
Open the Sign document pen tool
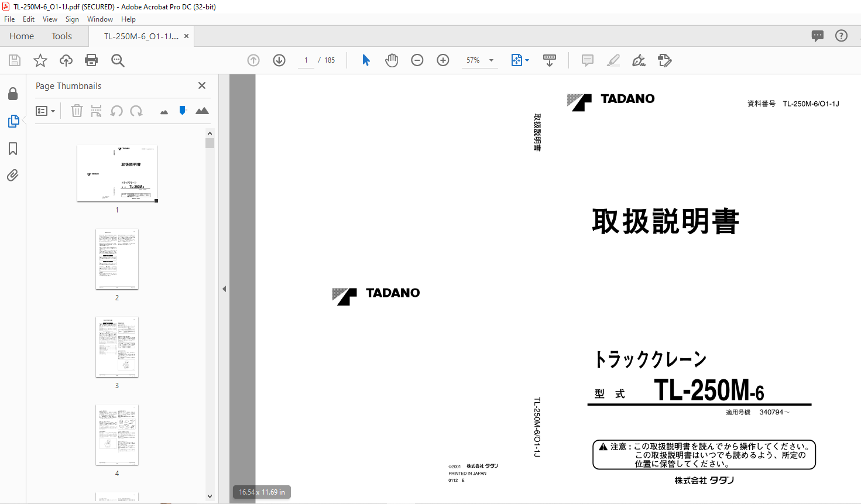(639, 60)
